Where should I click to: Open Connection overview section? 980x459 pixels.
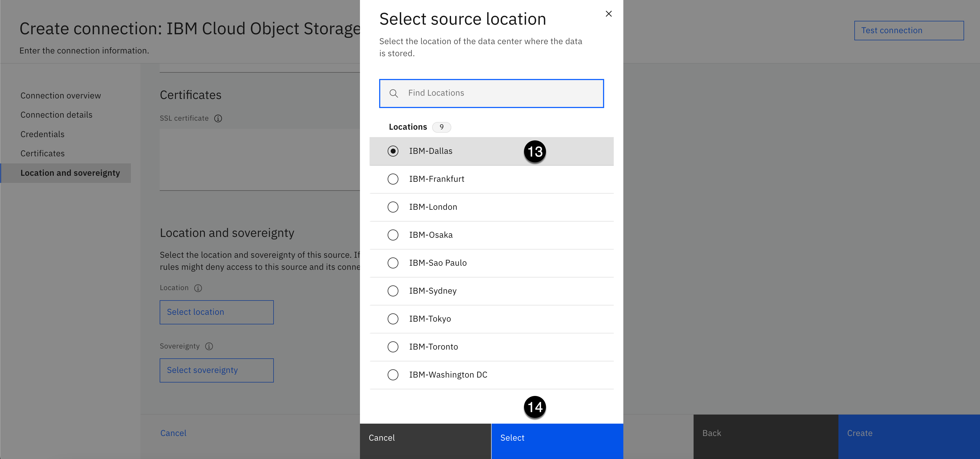click(61, 96)
